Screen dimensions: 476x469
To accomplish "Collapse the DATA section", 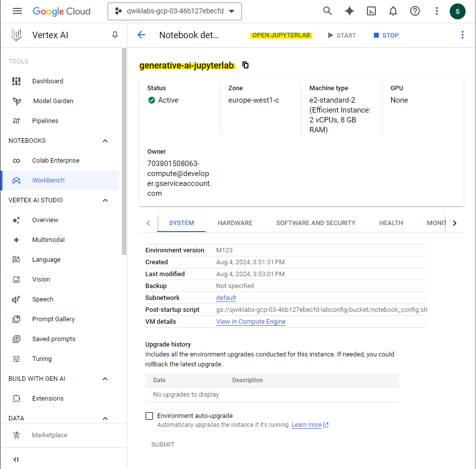I will pos(105,418).
